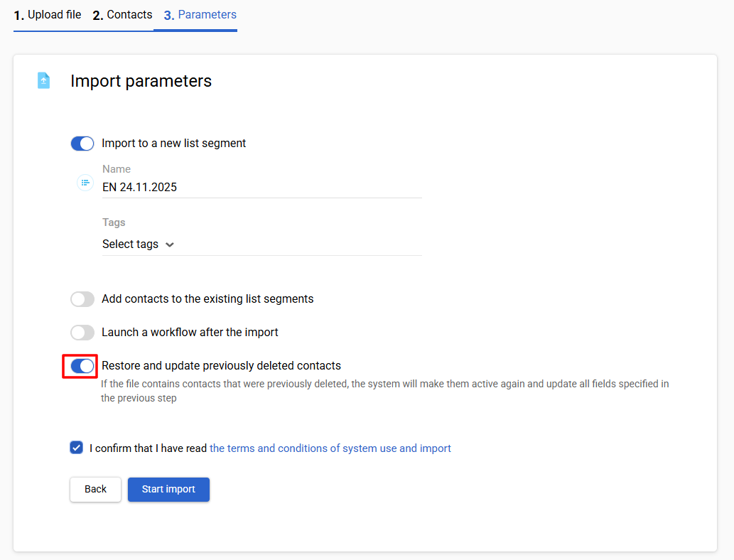Enable Add contacts to existing list segments
Image resolution: width=734 pixels, height=560 pixels.
tap(82, 298)
